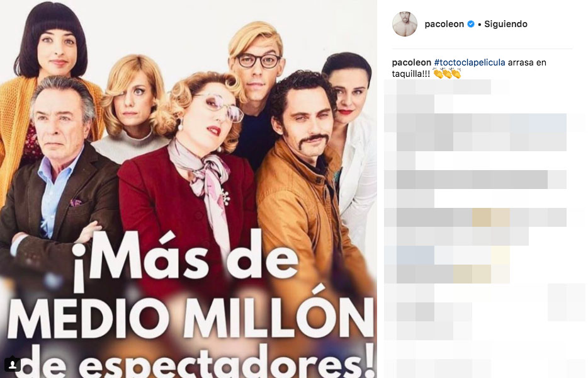The width and height of the screenshot is (588, 378).
Task: Open pacoleon's round profile avatar
Action: point(405,24)
